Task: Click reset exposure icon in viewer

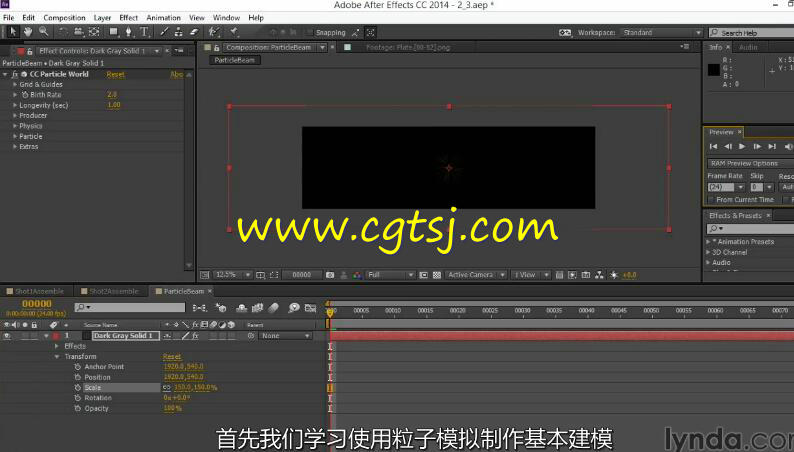Action: 614,275
